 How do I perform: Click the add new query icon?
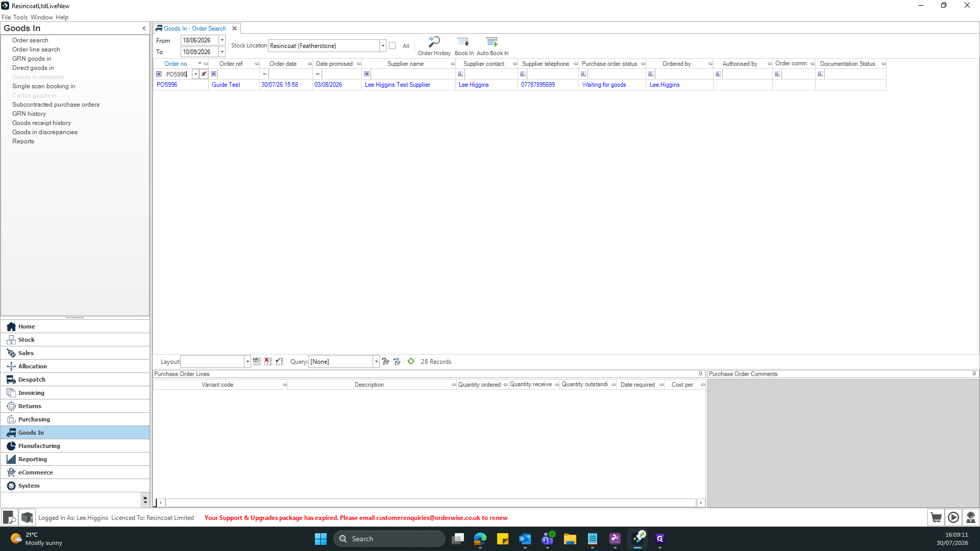[397, 361]
